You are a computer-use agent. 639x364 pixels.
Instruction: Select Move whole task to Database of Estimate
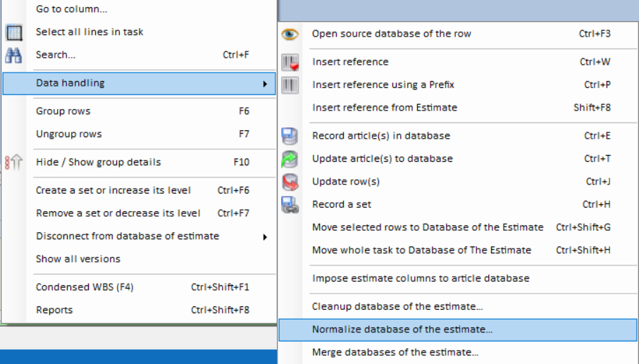(x=421, y=250)
